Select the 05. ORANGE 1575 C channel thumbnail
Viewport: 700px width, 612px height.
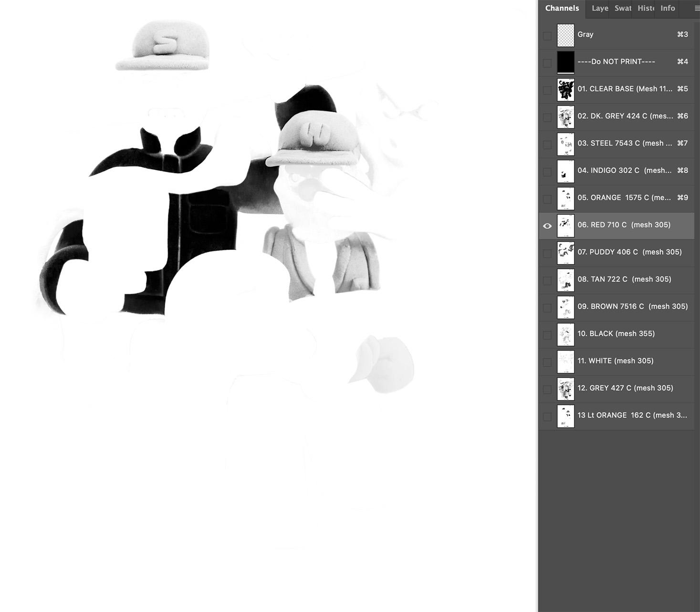(565, 198)
